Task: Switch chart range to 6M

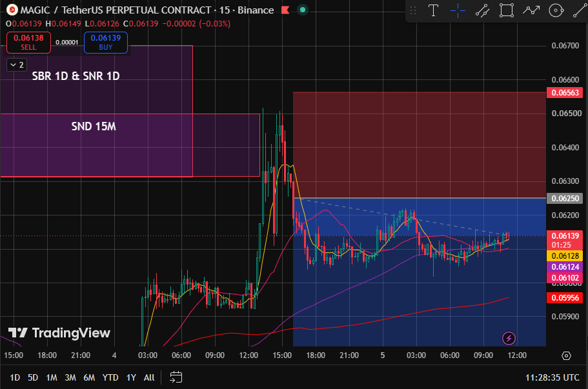Action: 89,377
